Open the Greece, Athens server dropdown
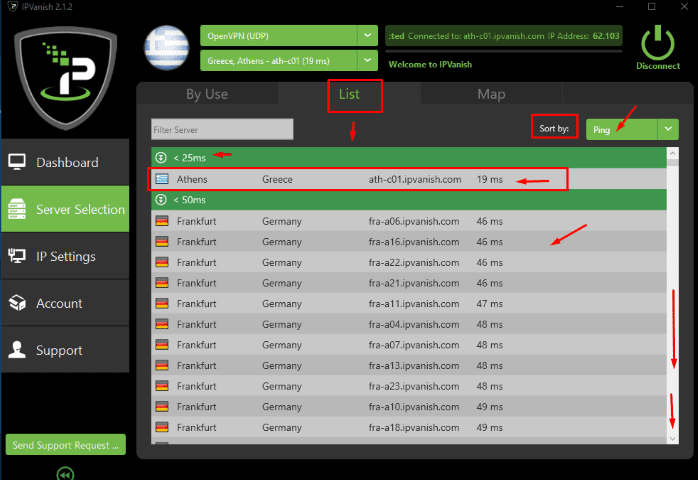This screenshot has width=698, height=480. pos(289,61)
